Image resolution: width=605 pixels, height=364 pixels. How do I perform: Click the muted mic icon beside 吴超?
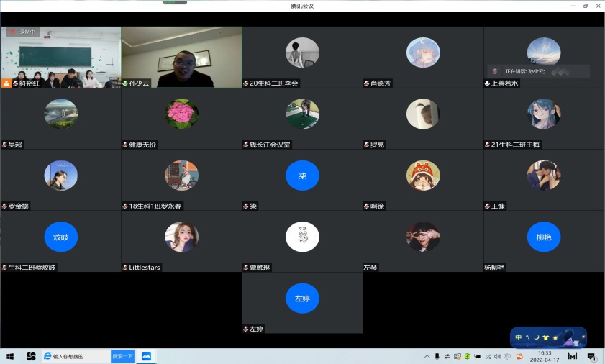(x=4, y=145)
